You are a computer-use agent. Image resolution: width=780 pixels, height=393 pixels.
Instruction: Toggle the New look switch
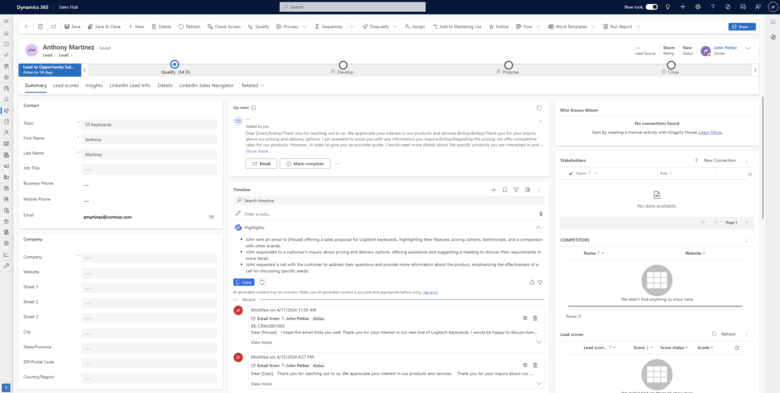652,7
